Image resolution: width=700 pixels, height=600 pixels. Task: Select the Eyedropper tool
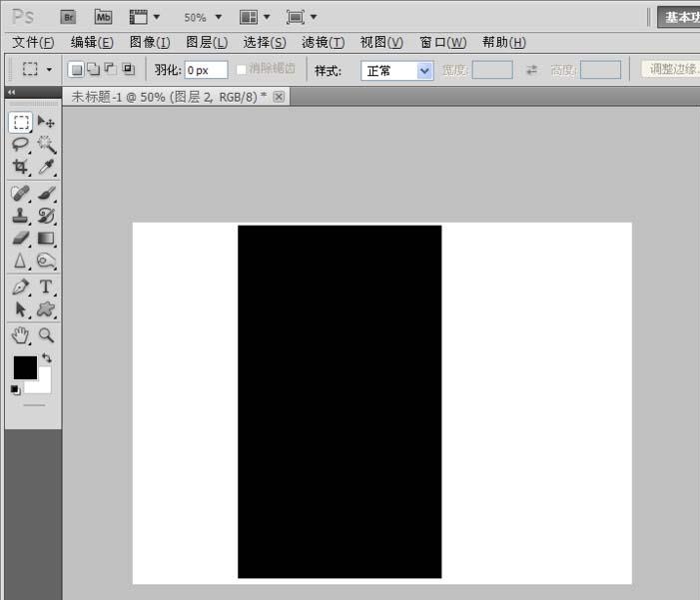click(x=46, y=167)
